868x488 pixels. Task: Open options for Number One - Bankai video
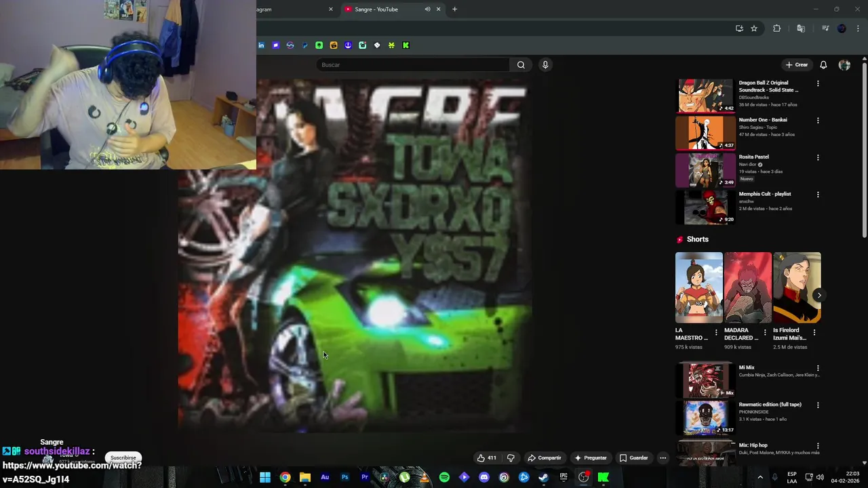(x=818, y=120)
